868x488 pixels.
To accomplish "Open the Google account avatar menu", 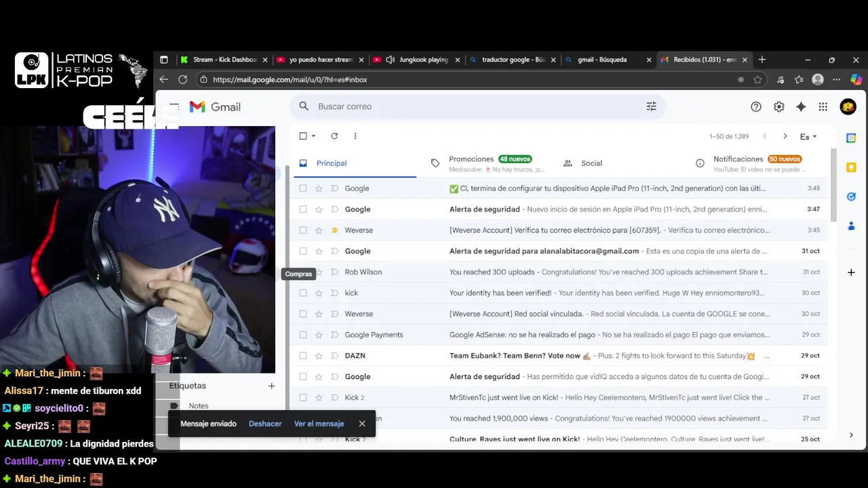I will 848,106.
